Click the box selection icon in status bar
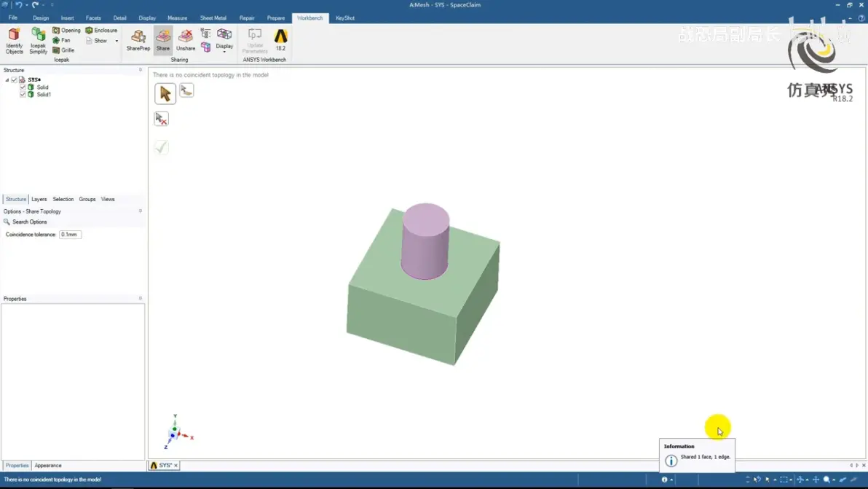This screenshot has width=868, height=489. pyautogui.click(x=784, y=480)
